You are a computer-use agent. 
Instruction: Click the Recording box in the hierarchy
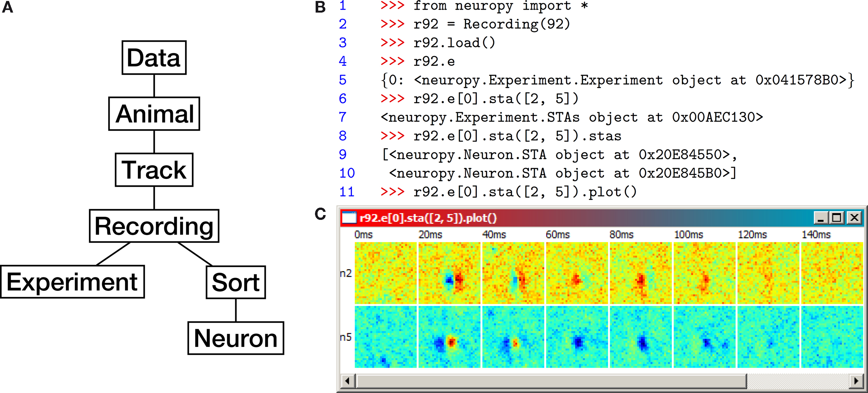154,226
